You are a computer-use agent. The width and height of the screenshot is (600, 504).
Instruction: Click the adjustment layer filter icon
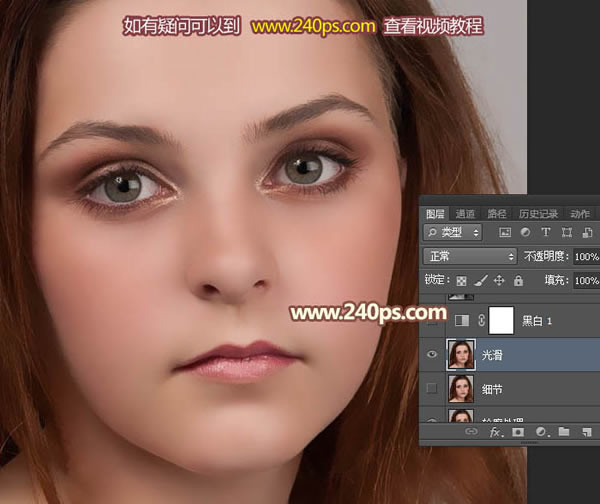coord(526,232)
